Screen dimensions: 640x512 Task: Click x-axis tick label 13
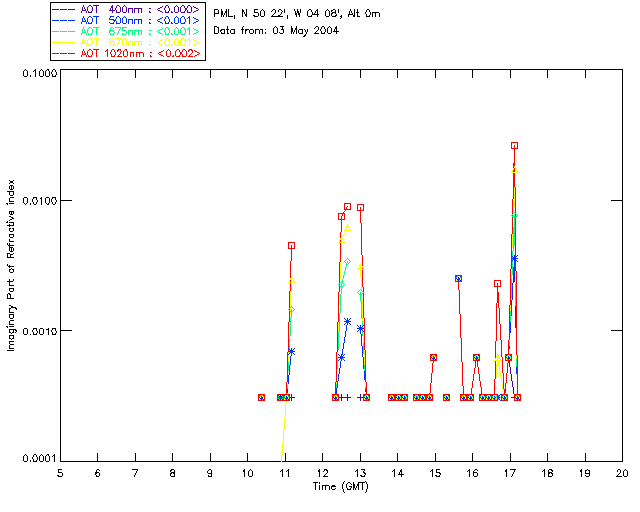[x=360, y=473]
